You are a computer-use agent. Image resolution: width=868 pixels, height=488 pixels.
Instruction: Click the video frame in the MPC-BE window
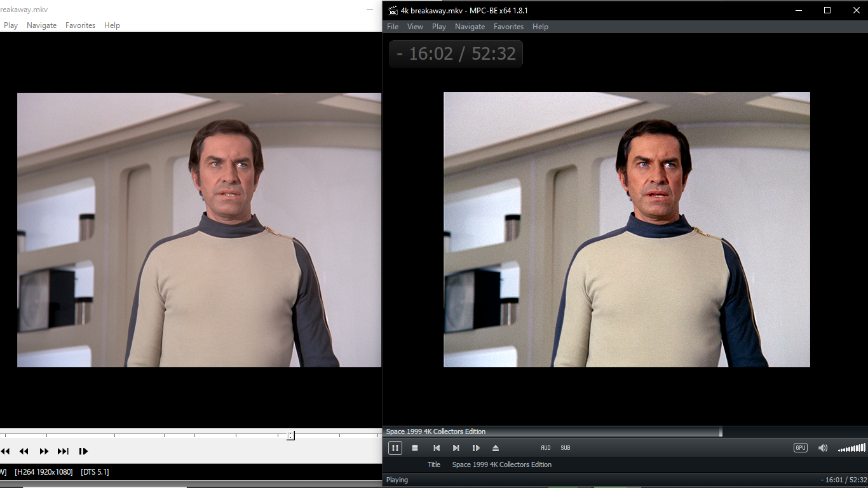pyautogui.click(x=627, y=229)
